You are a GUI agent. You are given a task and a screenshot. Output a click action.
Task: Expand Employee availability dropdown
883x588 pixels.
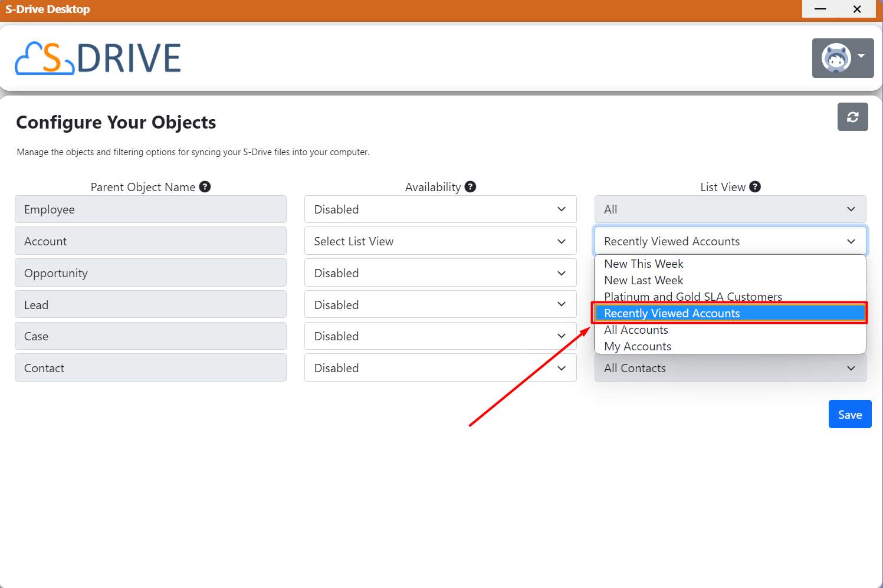(x=440, y=209)
